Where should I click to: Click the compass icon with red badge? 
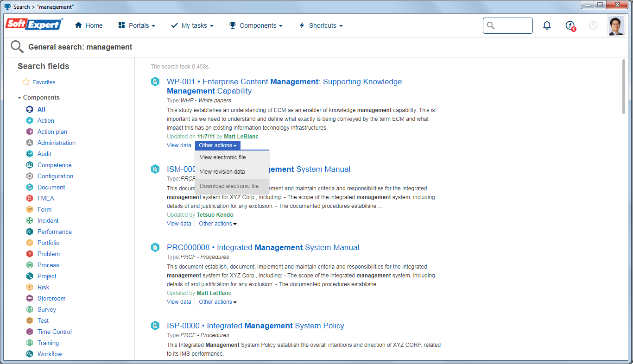point(570,26)
